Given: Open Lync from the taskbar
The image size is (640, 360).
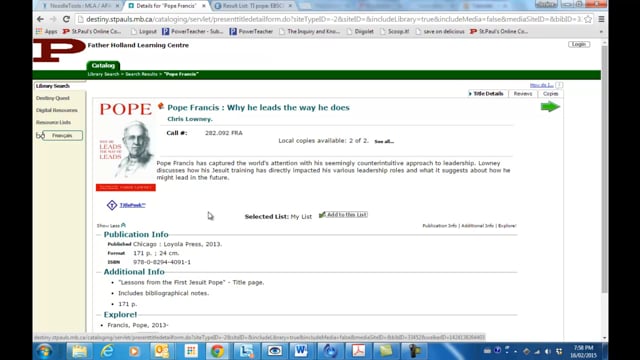Looking at the screenshot, I should 246,351.
